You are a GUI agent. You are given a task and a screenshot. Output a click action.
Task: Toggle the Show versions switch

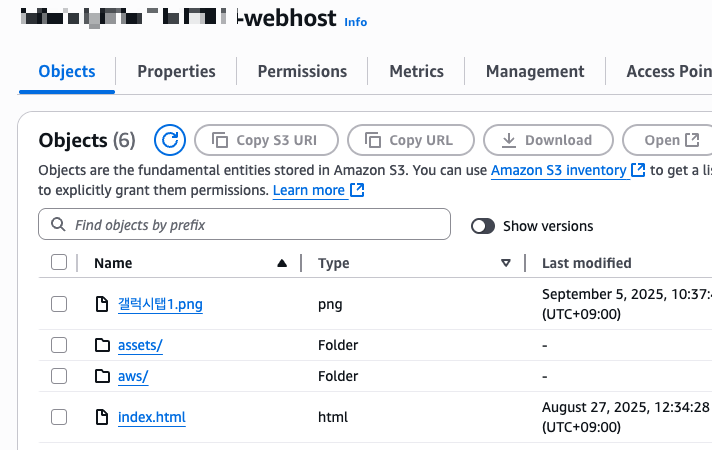pos(483,226)
